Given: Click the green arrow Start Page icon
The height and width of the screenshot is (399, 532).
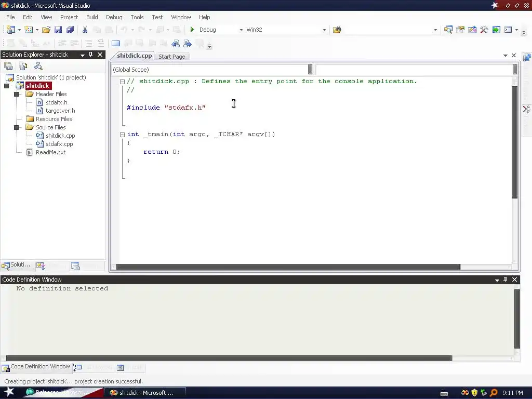Looking at the screenshot, I should click(496, 30).
